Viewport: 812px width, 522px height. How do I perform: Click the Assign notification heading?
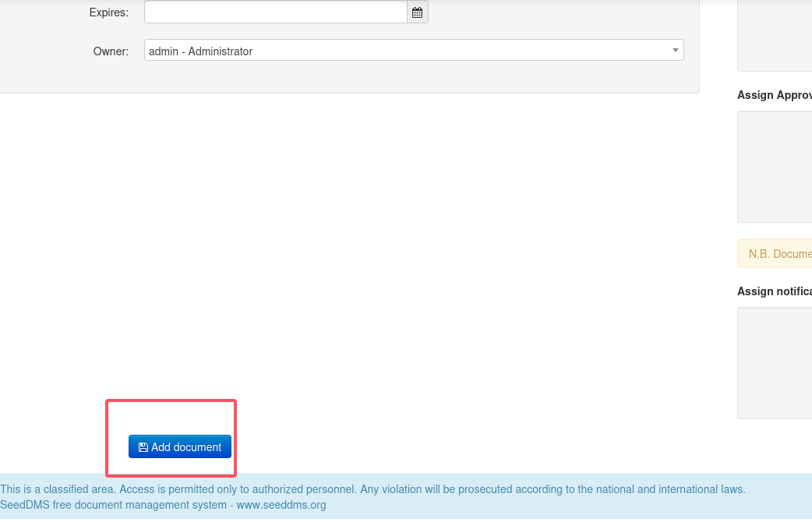pyautogui.click(x=774, y=291)
